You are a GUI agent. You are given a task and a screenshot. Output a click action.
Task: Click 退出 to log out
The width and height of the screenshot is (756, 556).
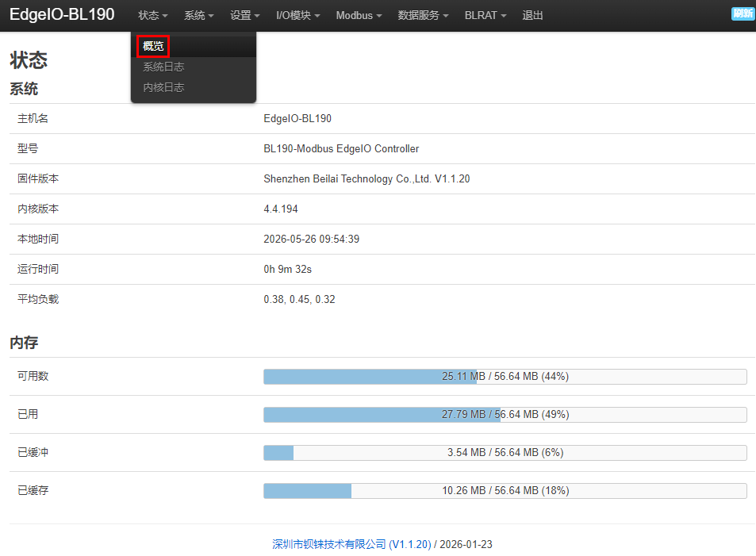pos(532,15)
